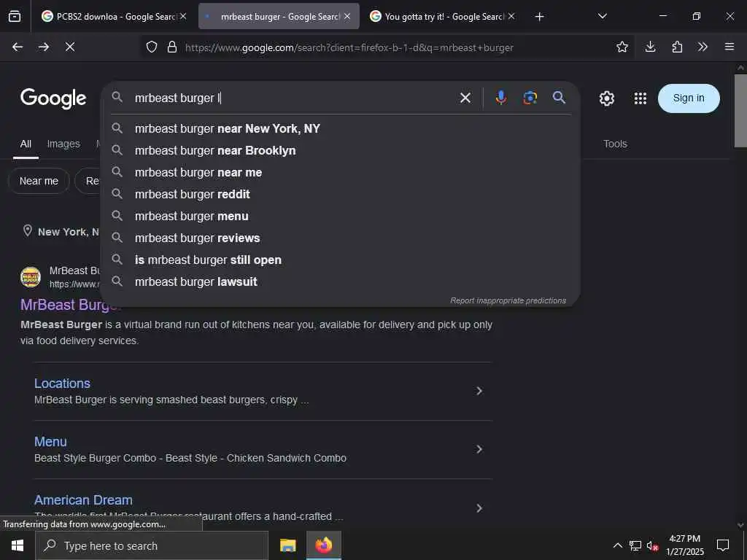Open network status tray icon
Viewport: 747px width, 560px height.
[x=635, y=545]
